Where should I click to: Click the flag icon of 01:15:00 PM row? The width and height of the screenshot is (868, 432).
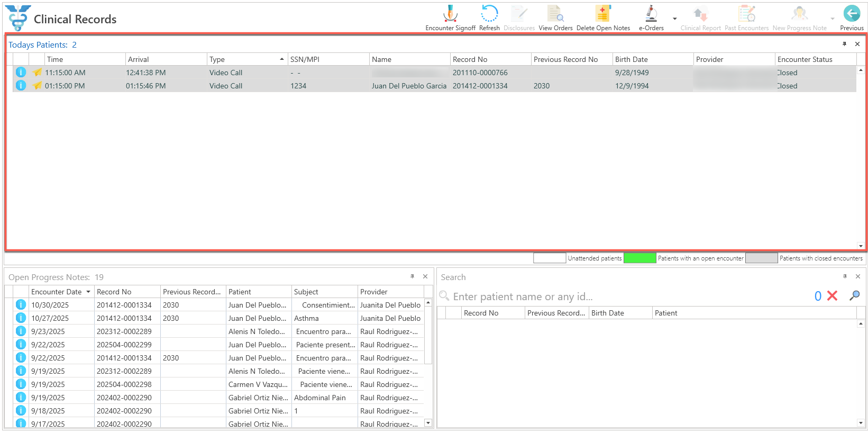(37, 85)
